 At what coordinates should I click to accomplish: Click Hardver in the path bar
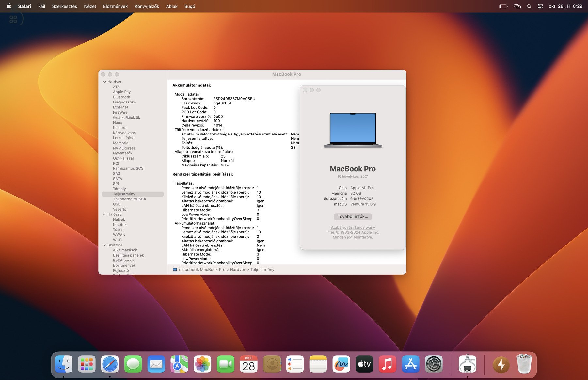click(x=237, y=270)
